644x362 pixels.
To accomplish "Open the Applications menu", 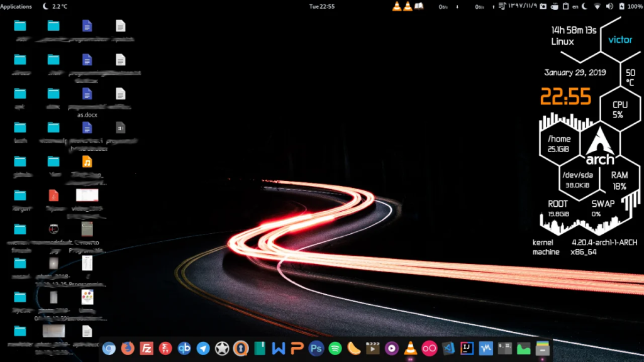I will [x=16, y=6].
